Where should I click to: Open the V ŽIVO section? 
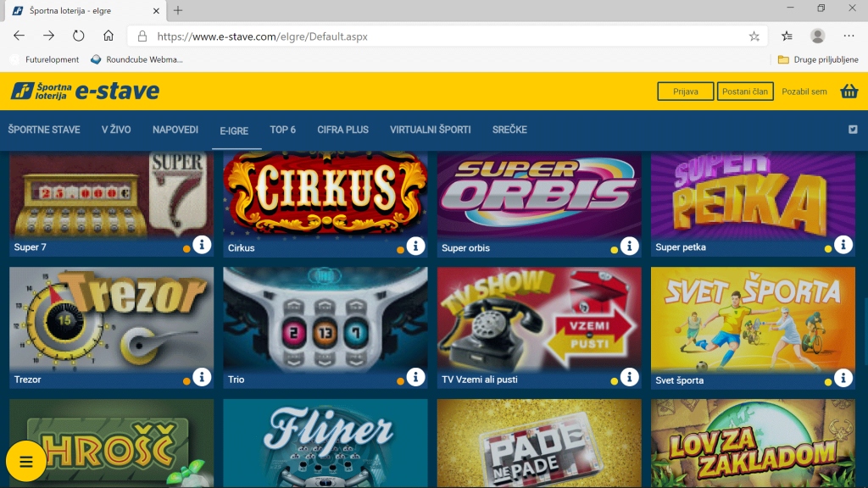coord(116,130)
